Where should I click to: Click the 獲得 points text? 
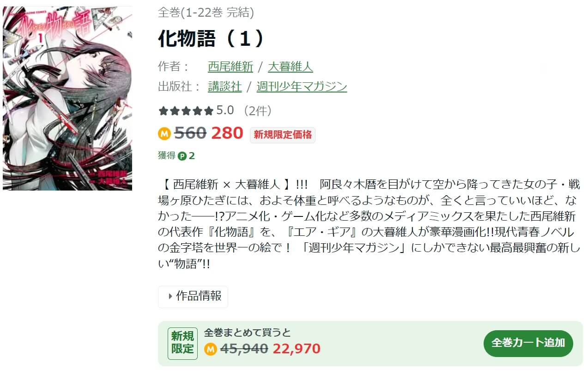(x=167, y=156)
